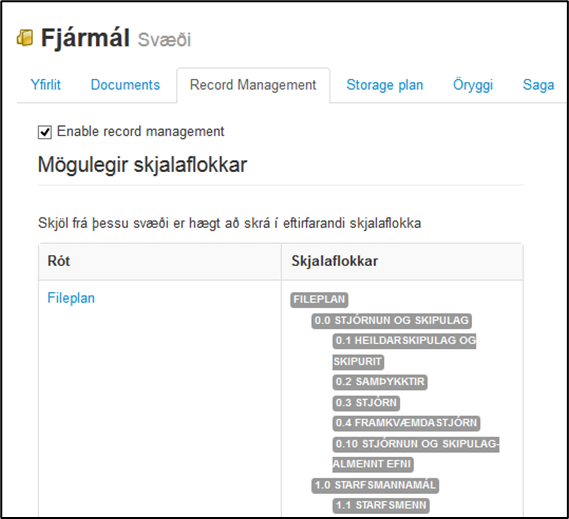Click the 0.0 STJÓRNUN OG SKIPULAG tag

pyautogui.click(x=391, y=320)
